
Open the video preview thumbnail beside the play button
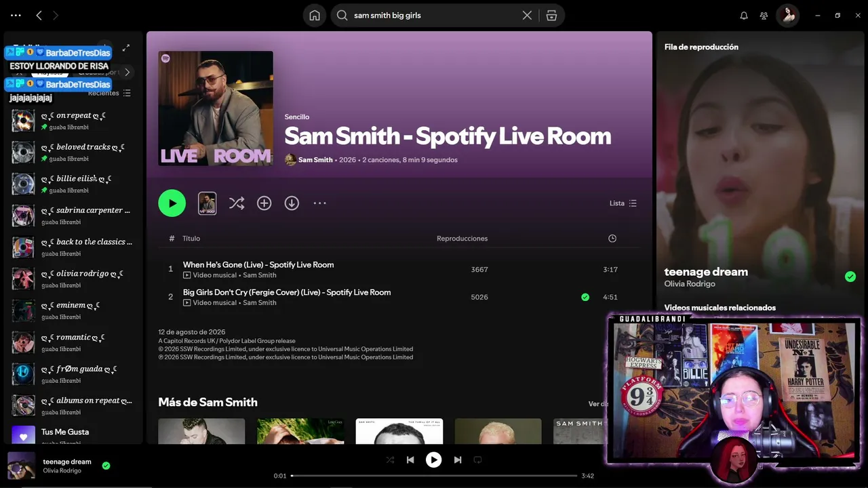coord(207,203)
